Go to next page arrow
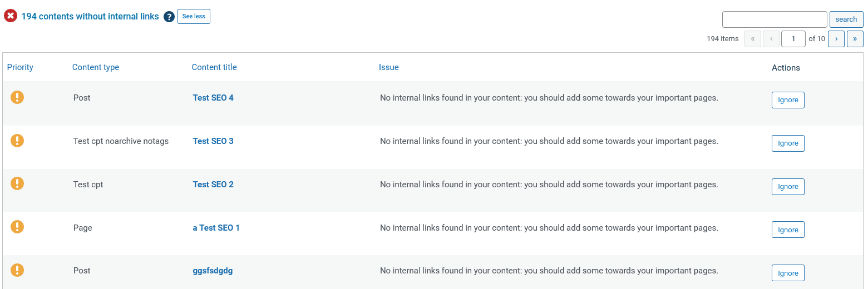This screenshot has width=868, height=289. tap(836, 39)
